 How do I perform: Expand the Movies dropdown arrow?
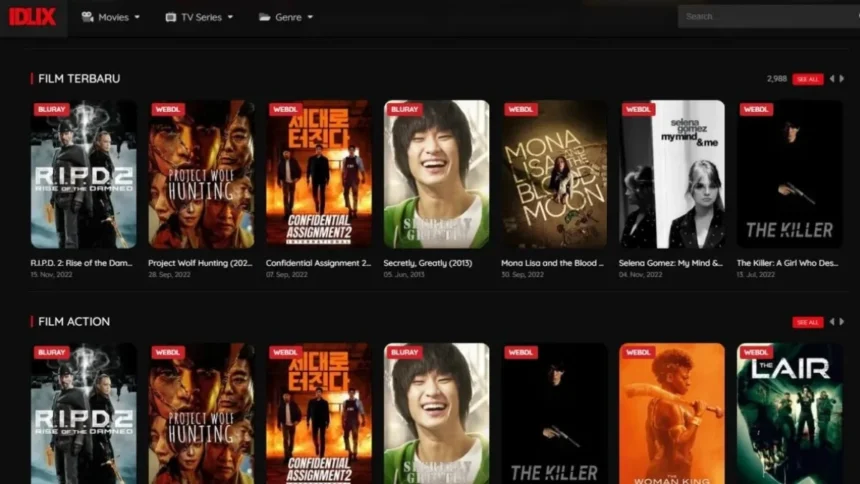tap(137, 17)
